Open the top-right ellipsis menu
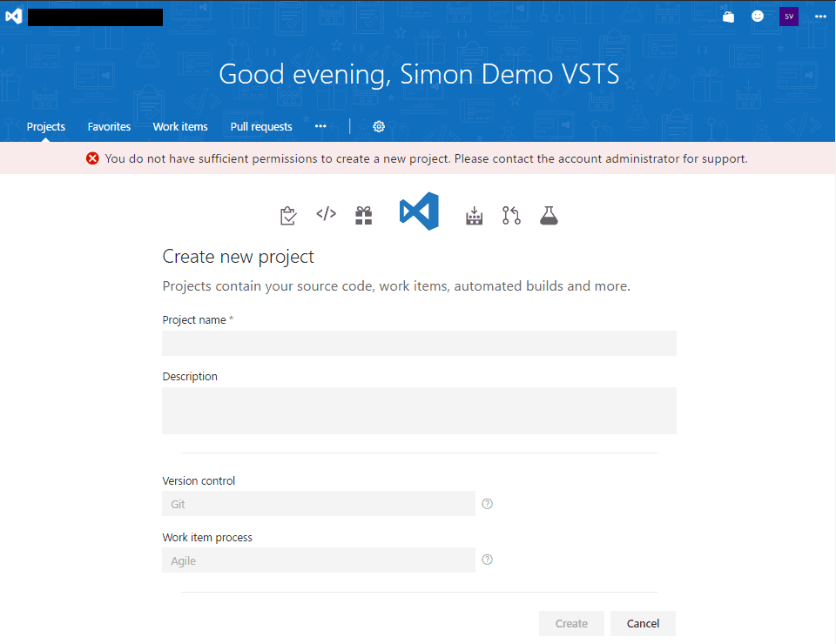This screenshot has width=836, height=644. [820, 17]
